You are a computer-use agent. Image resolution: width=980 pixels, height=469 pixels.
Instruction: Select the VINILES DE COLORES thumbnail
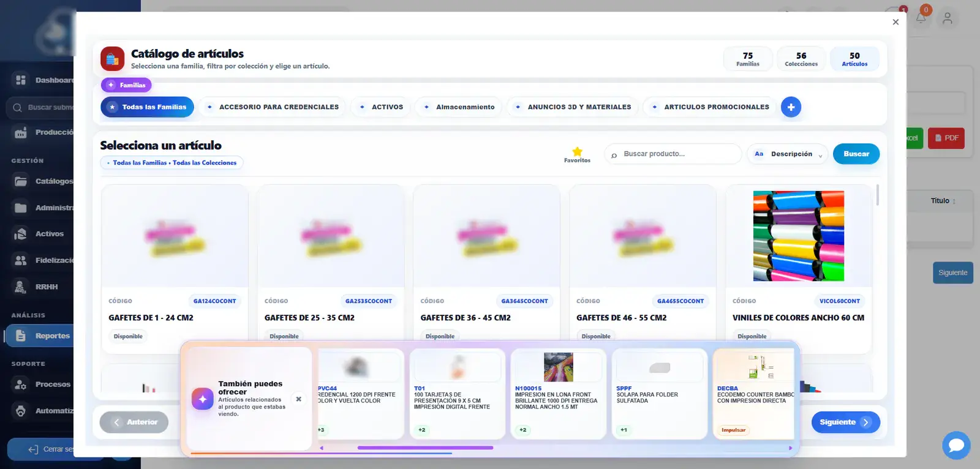coord(799,236)
